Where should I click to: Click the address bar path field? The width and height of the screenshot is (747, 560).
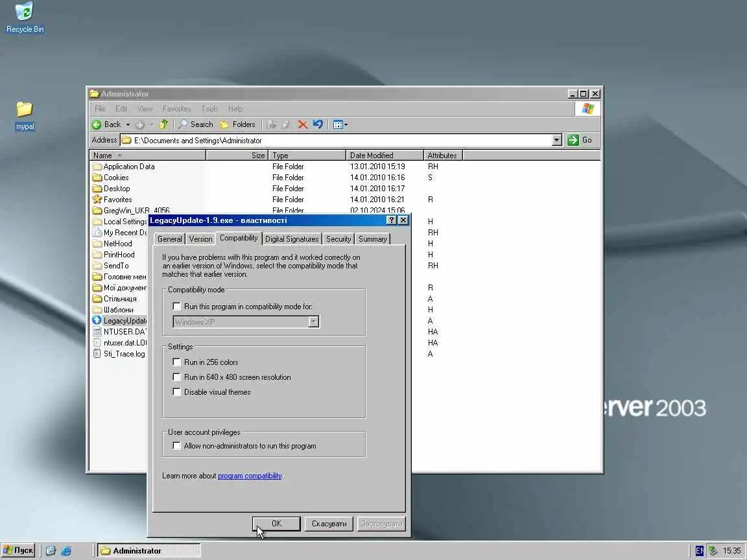(336, 141)
